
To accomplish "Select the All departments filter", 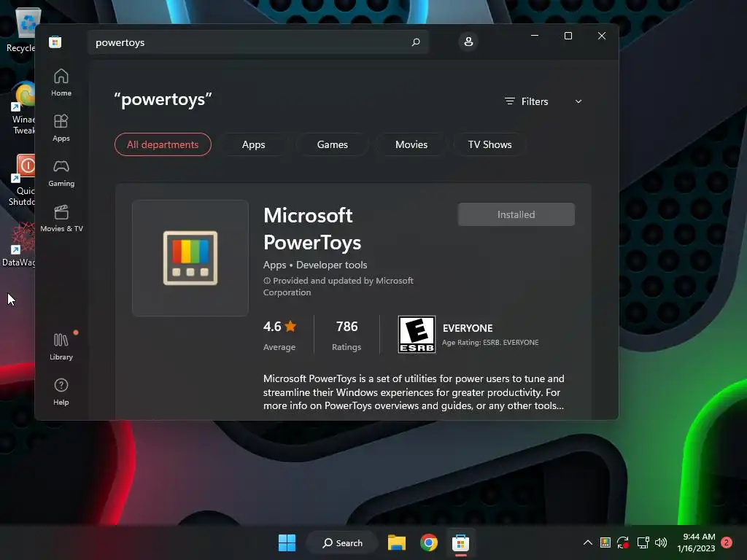I will click(x=163, y=144).
